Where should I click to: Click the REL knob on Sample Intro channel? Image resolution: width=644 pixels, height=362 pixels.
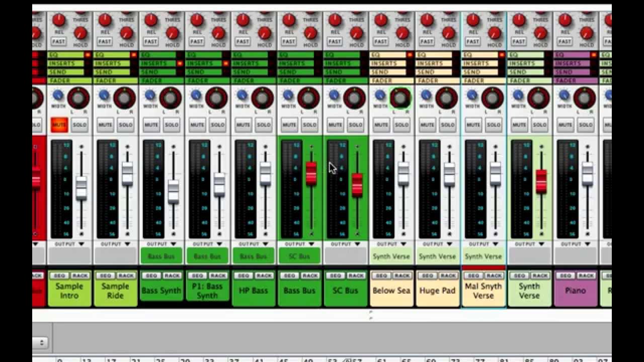59,20
